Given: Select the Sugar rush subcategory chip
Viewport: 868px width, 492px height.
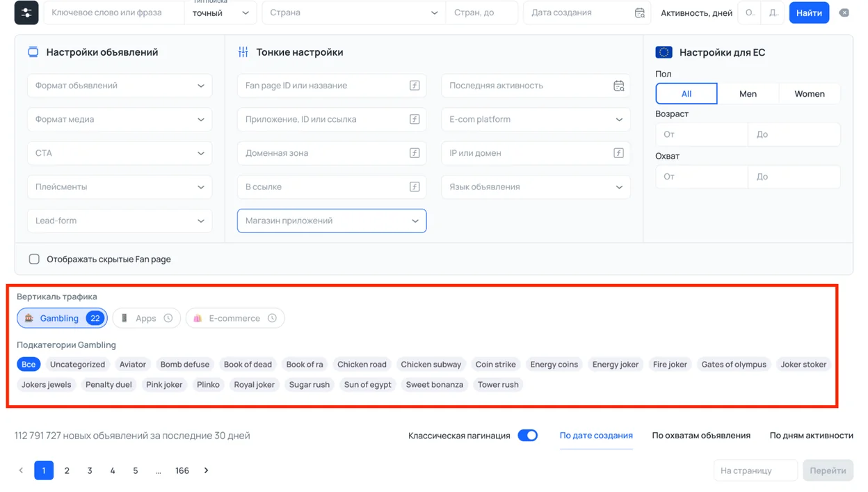Looking at the screenshot, I should pyautogui.click(x=310, y=384).
